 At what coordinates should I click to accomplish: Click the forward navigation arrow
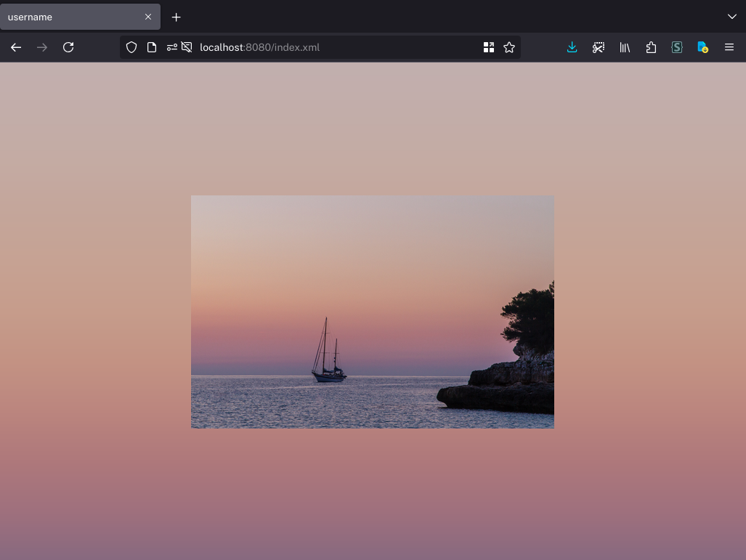tap(42, 47)
